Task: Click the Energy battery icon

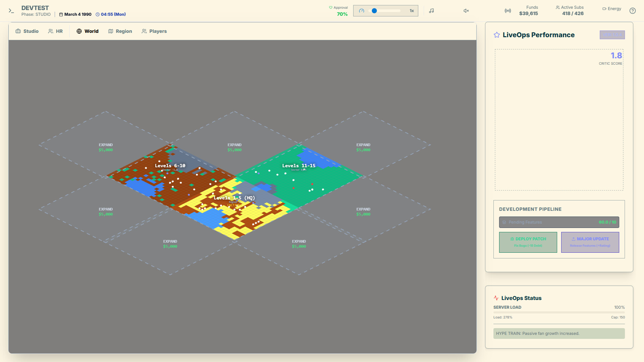Action: point(604,9)
